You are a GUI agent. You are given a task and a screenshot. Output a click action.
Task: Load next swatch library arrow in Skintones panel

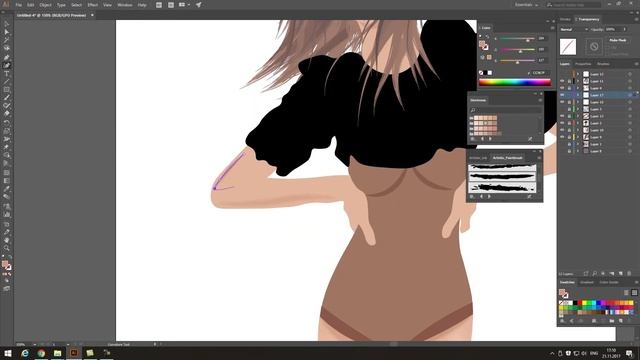point(490,139)
